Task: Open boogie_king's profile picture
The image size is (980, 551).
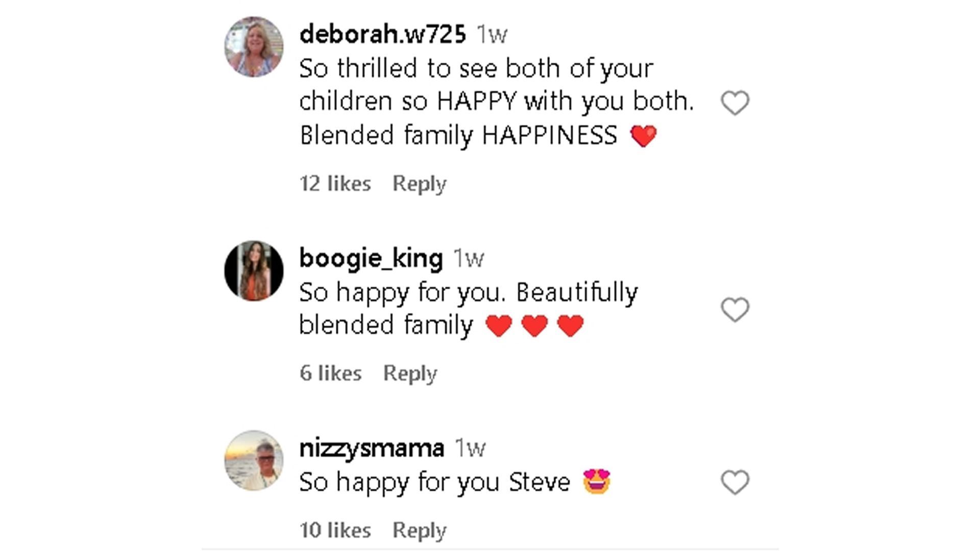Action: [254, 271]
